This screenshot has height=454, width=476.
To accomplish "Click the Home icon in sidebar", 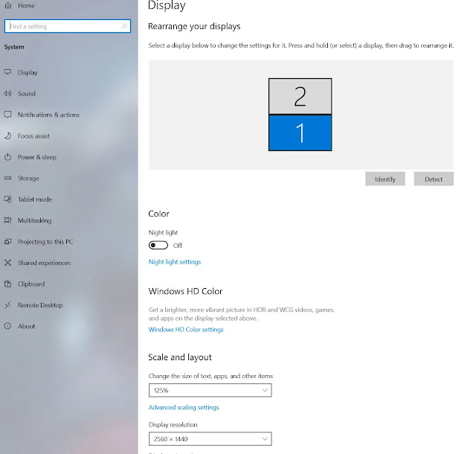I will pyautogui.click(x=8, y=5).
